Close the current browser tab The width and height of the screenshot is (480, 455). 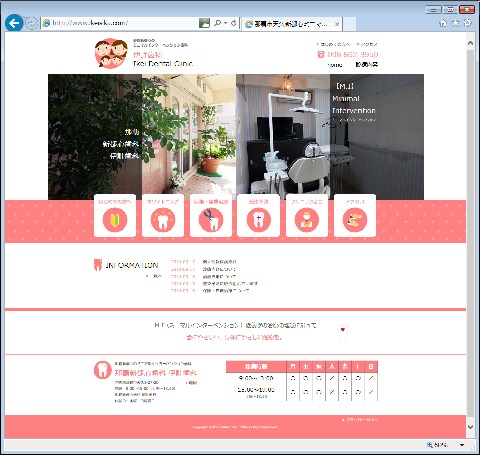337,24
